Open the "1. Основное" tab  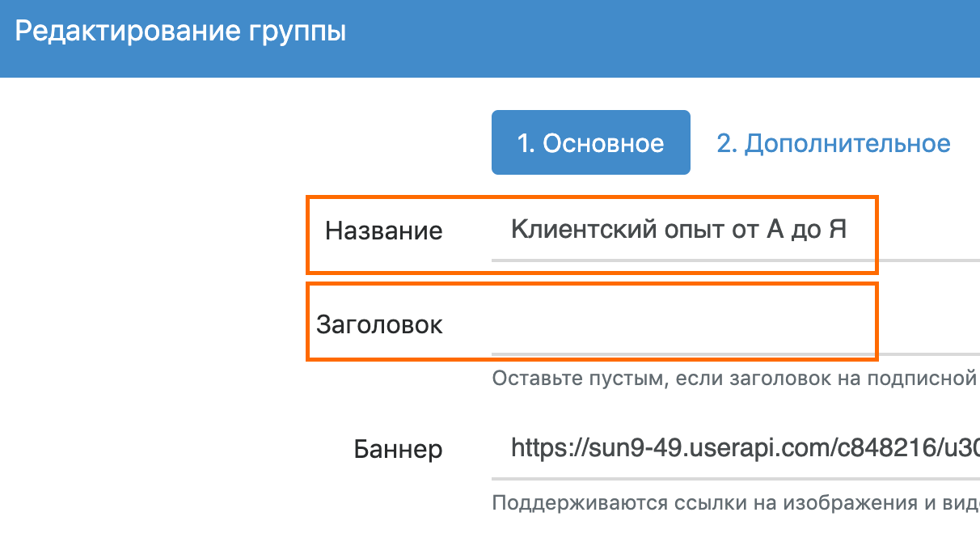(x=590, y=143)
